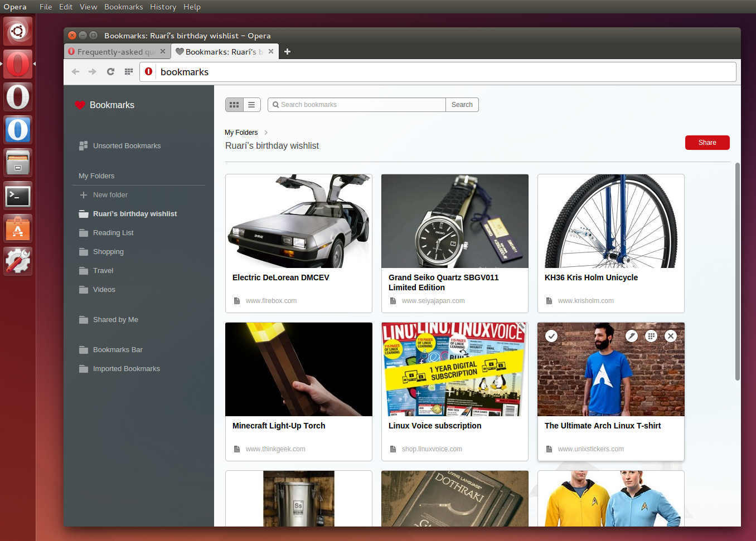This screenshot has height=541, width=756.
Task: Open the History menu
Action: [x=163, y=7]
